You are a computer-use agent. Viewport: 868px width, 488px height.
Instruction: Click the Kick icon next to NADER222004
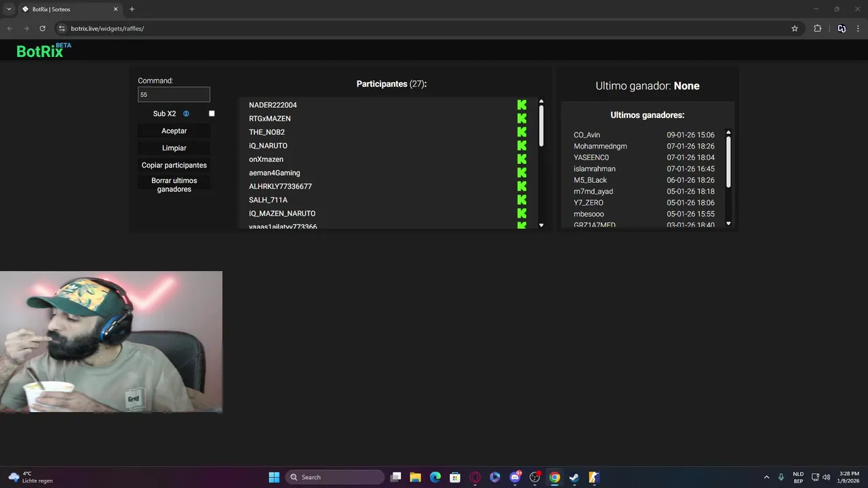pyautogui.click(x=521, y=105)
